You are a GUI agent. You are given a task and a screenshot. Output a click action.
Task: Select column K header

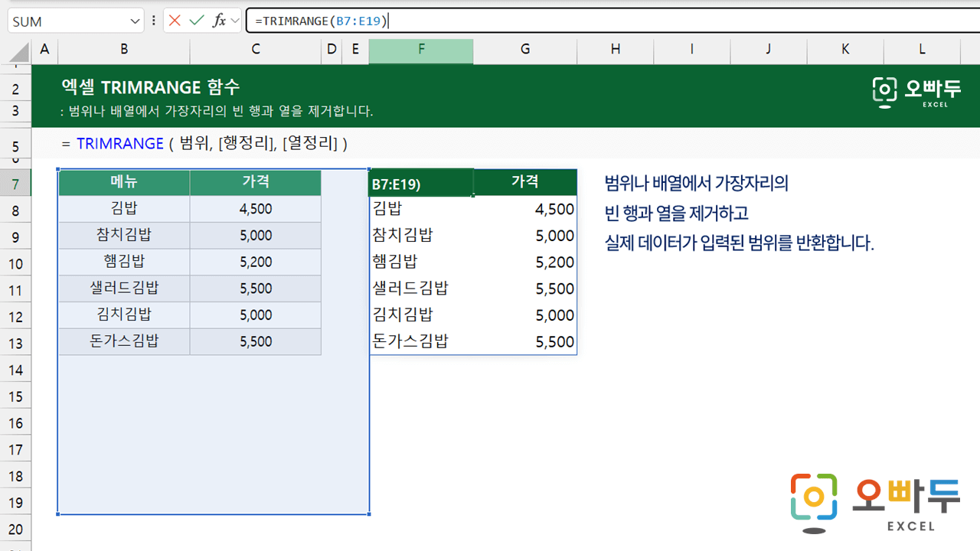[x=845, y=49]
